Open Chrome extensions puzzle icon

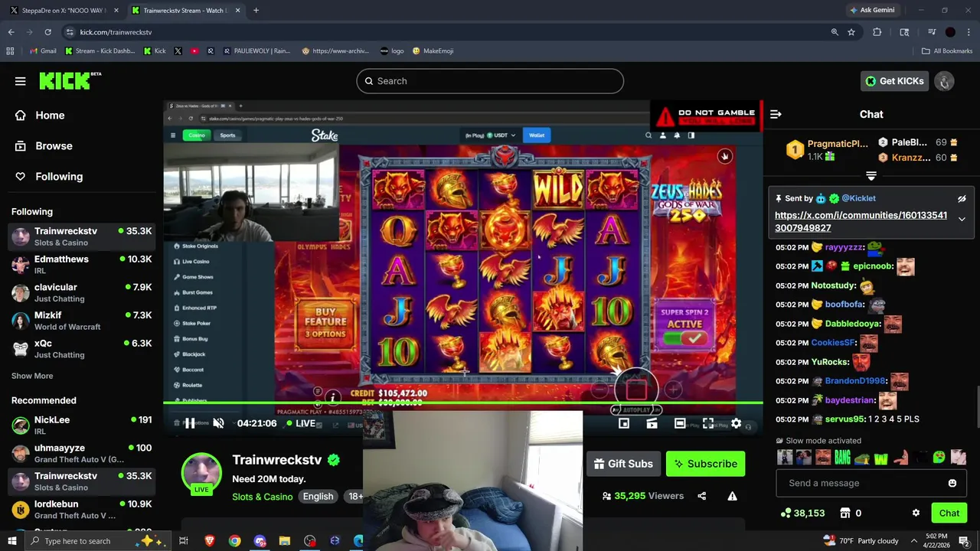877,32
